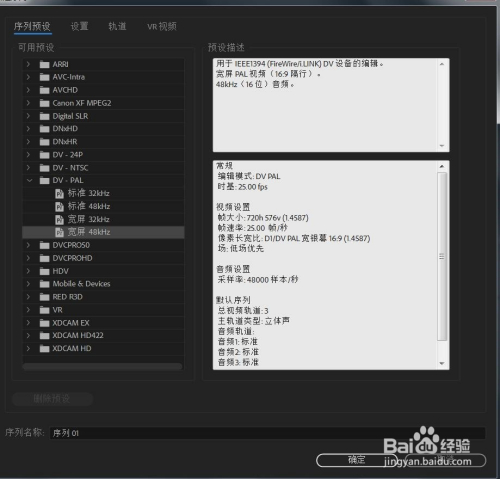Viewport: 500px width, 479px height.
Task: Expand the RED R3D preset group
Action: (x=28, y=297)
